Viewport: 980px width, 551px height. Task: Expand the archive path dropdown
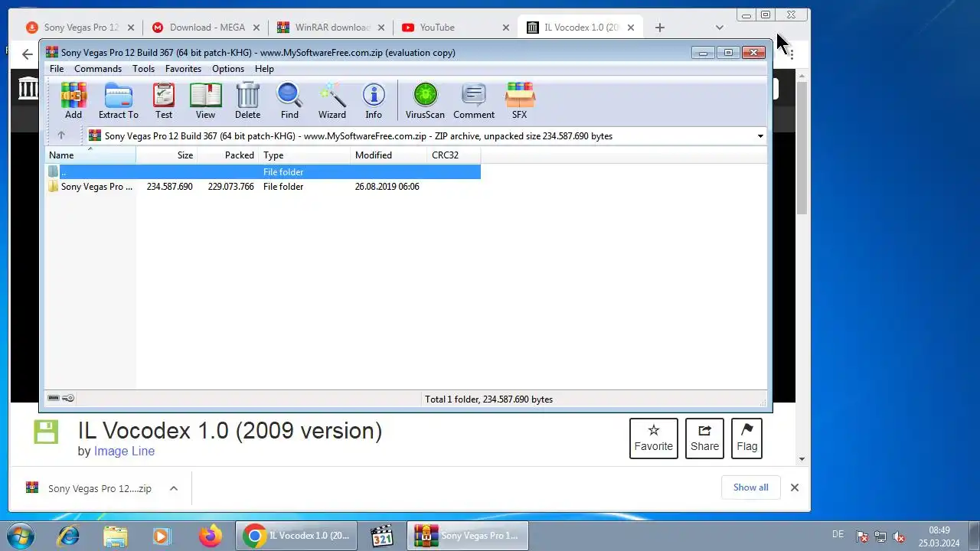pyautogui.click(x=760, y=136)
